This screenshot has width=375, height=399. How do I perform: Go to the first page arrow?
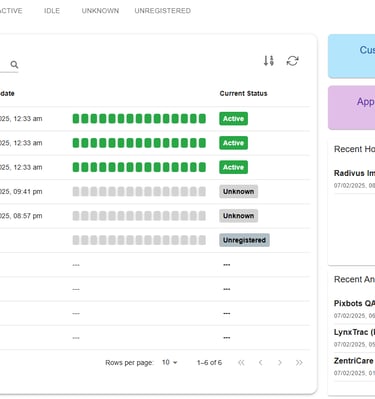click(241, 363)
